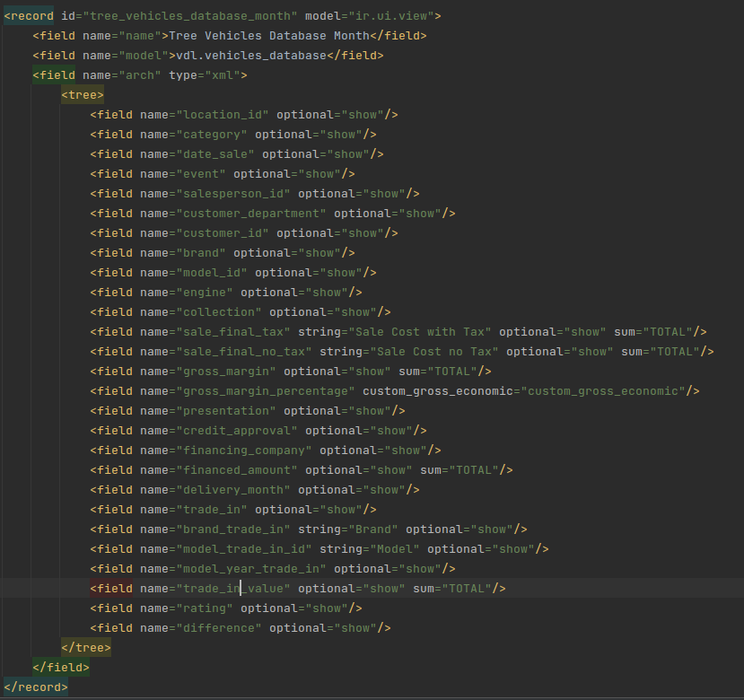
Task: Click the opening <record tag
Action: (29, 16)
